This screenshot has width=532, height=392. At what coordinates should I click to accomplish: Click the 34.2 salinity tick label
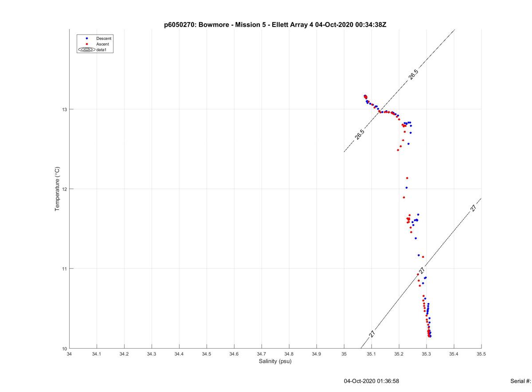[x=124, y=354]
